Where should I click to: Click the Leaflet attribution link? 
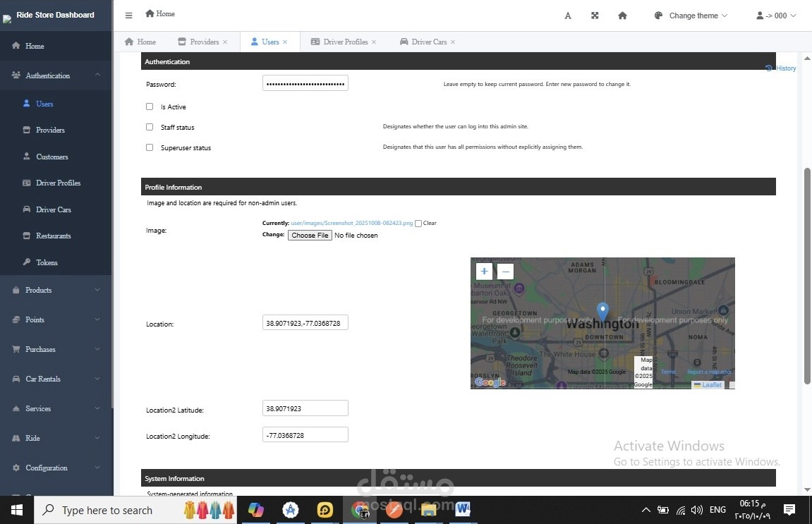[712, 385]
